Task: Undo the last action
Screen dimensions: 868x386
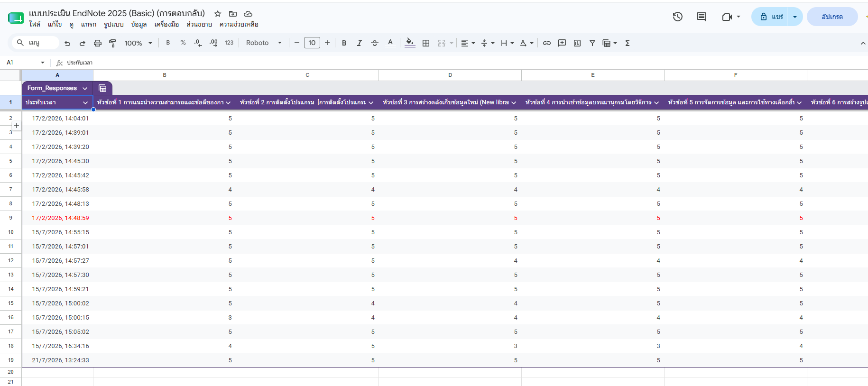Action: [67, 43]
